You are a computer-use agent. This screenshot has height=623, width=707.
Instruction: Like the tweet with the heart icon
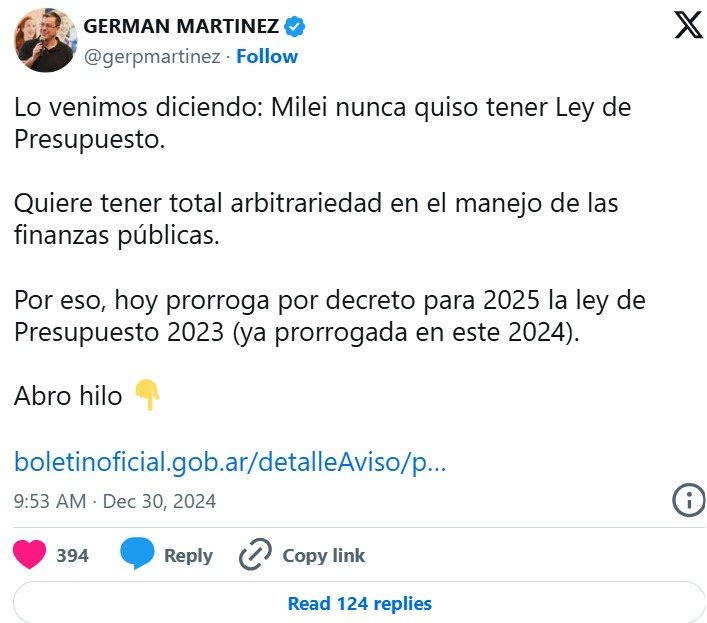point(30,555)
